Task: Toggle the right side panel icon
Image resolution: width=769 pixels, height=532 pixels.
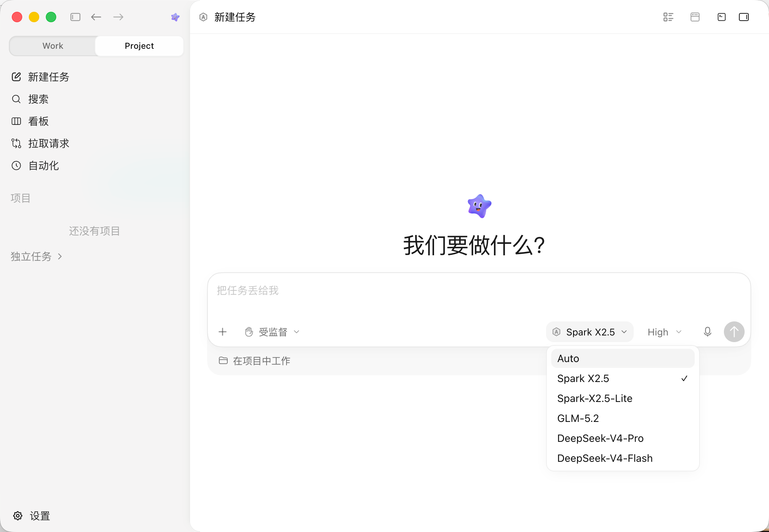Action: [744, 17]
